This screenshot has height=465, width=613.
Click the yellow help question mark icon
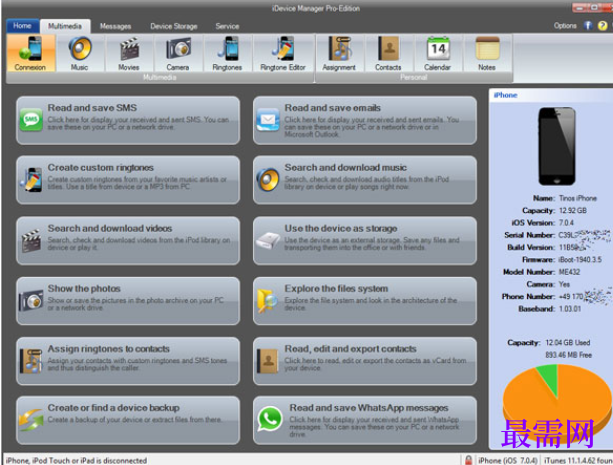tap(602, 26)
